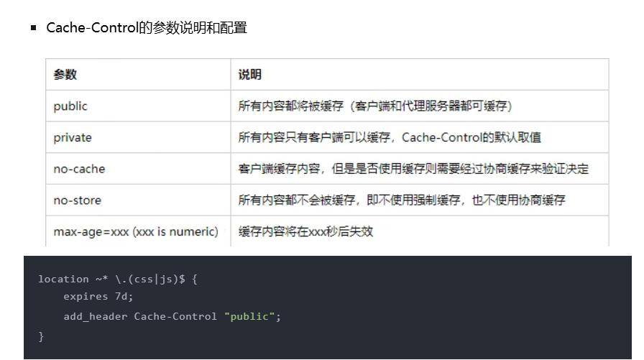Click the description of the private default value
This screenshot has width=644, height=360.
[390, 137]
